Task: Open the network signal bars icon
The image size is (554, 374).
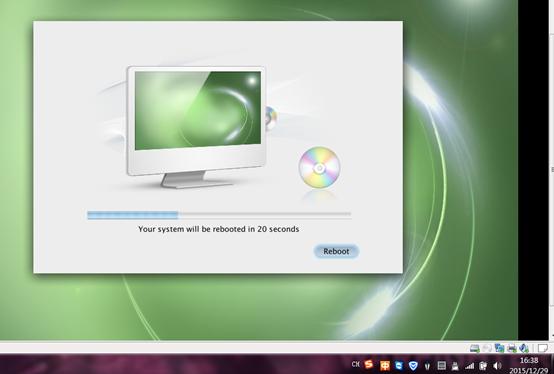Action: pos(469,366)
